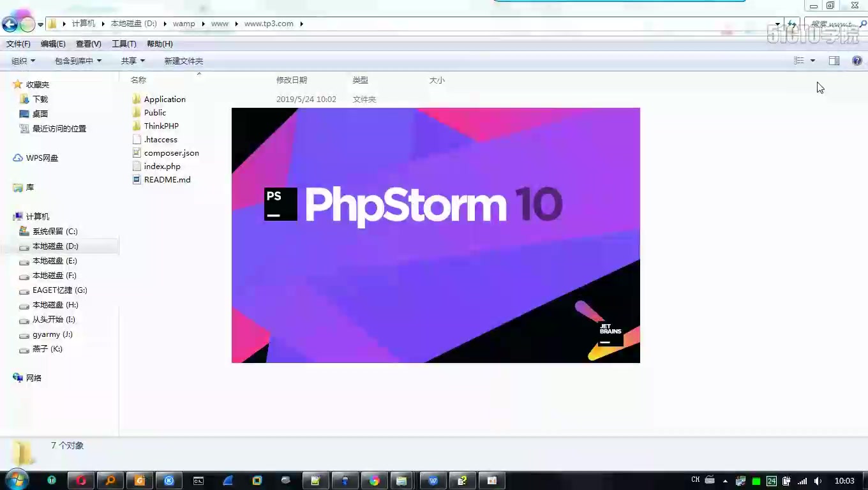
Task: Show hidden tray icons with the up arrow
Action: (x=725, y=480)
